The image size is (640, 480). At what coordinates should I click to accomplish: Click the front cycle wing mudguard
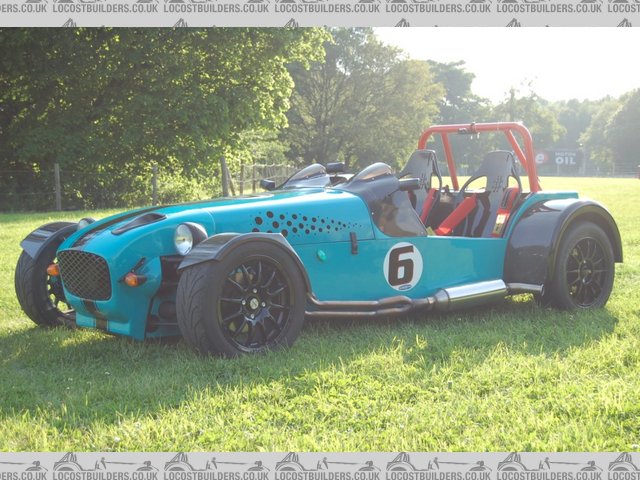[x=230, y=243]
